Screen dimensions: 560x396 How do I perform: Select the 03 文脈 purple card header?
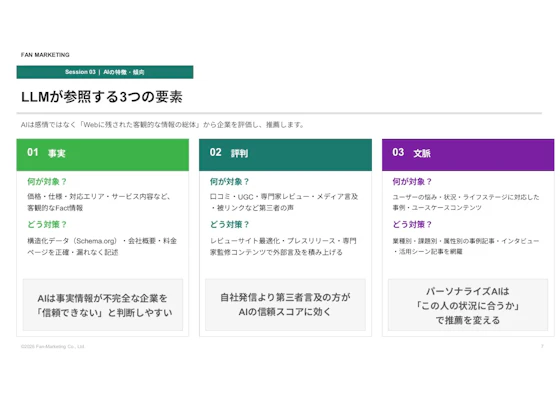pos(468,155)
